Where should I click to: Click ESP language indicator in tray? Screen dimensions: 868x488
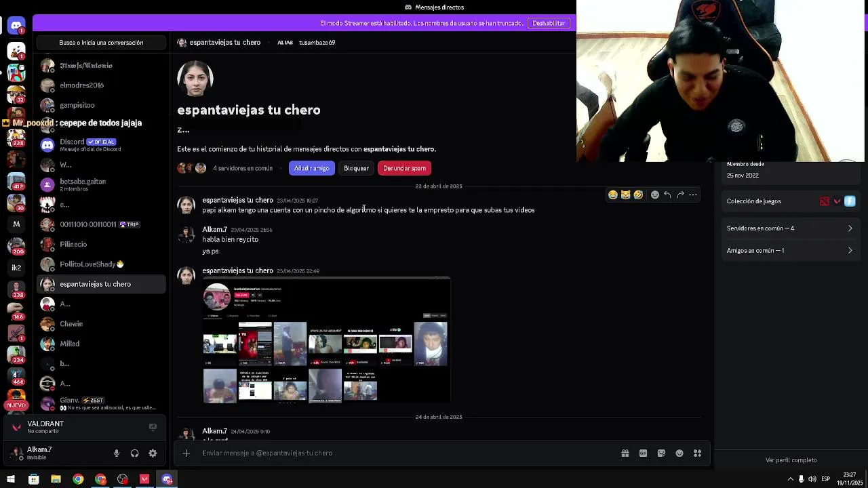point(825,479)
